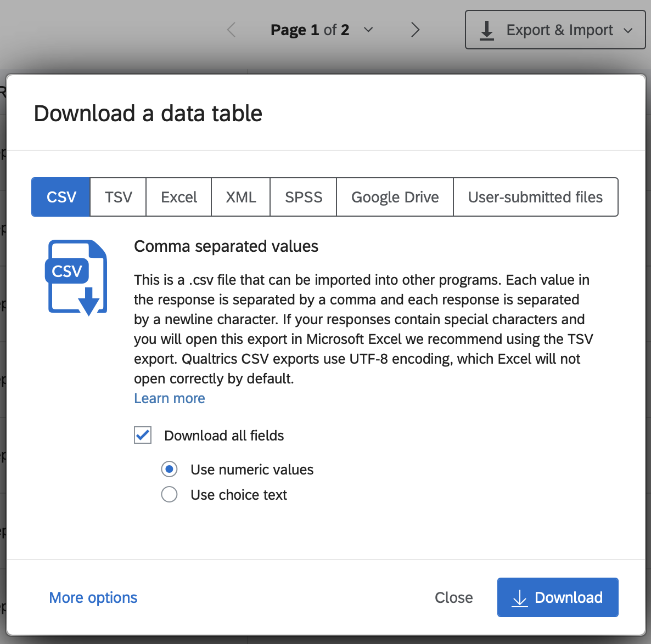Go to the next page arrow

(x=415, y=30)
